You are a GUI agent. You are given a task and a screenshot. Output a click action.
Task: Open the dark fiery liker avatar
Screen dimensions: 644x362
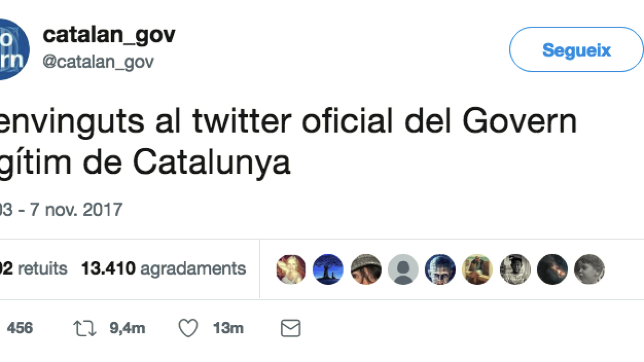[552, 269]
